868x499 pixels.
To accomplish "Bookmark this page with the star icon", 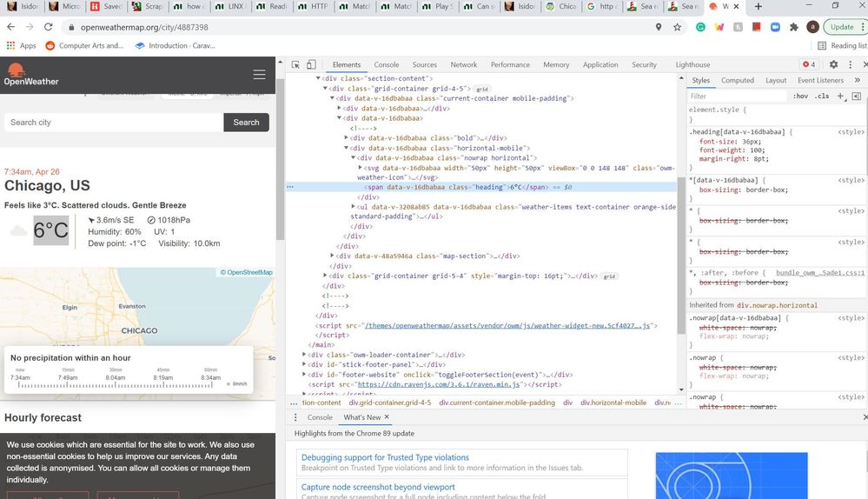I will pos(677,27).
